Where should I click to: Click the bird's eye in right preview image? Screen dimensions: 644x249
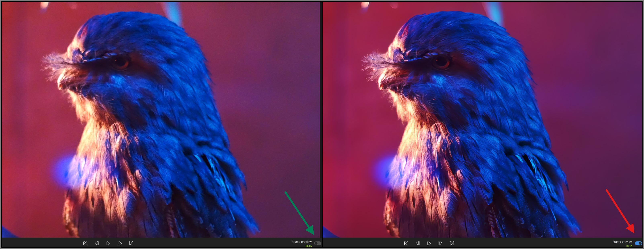pos(441,61)
